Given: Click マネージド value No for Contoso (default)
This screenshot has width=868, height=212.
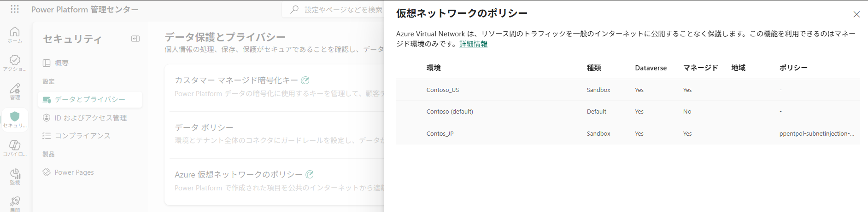Looking at the screenshot, I should (x=687, y=111).
